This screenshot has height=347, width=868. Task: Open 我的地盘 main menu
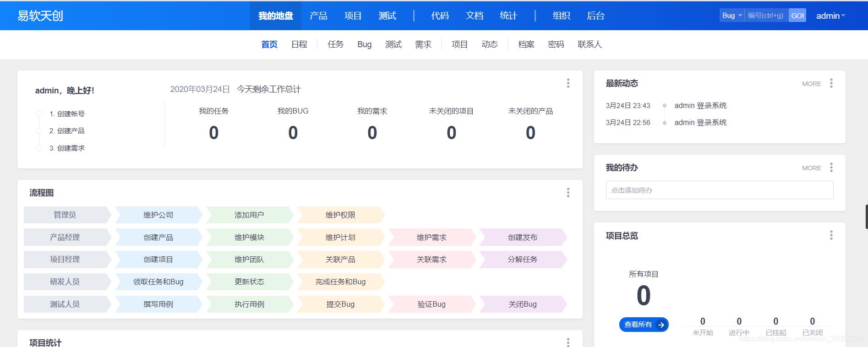[x=276, y=16]
